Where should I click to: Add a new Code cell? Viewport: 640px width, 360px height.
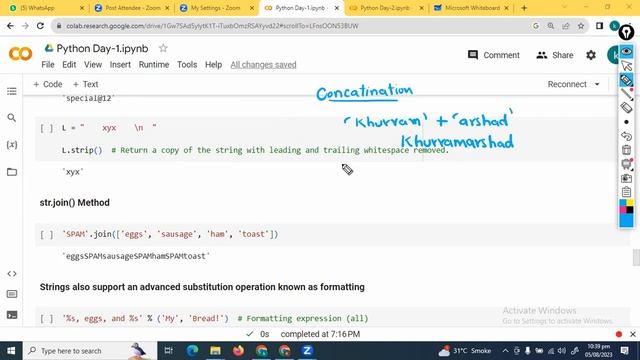tap(48, 84)
